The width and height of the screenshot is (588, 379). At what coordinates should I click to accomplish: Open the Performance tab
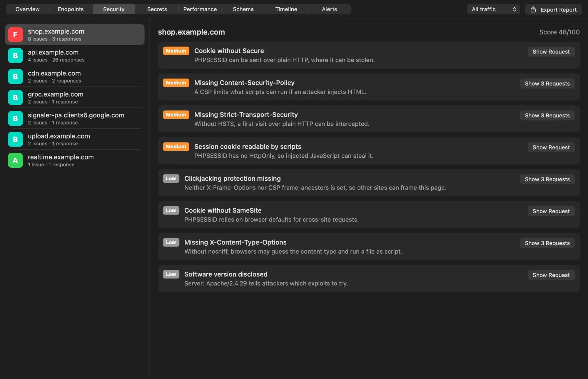point(200,9)
